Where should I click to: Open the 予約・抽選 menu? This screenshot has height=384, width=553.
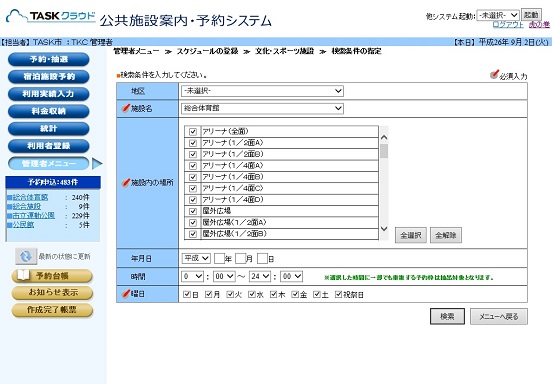coord(49,59)
